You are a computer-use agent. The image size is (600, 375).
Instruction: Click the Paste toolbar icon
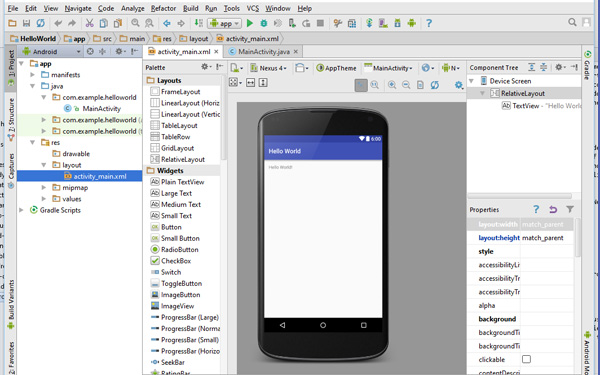(117, 23)
